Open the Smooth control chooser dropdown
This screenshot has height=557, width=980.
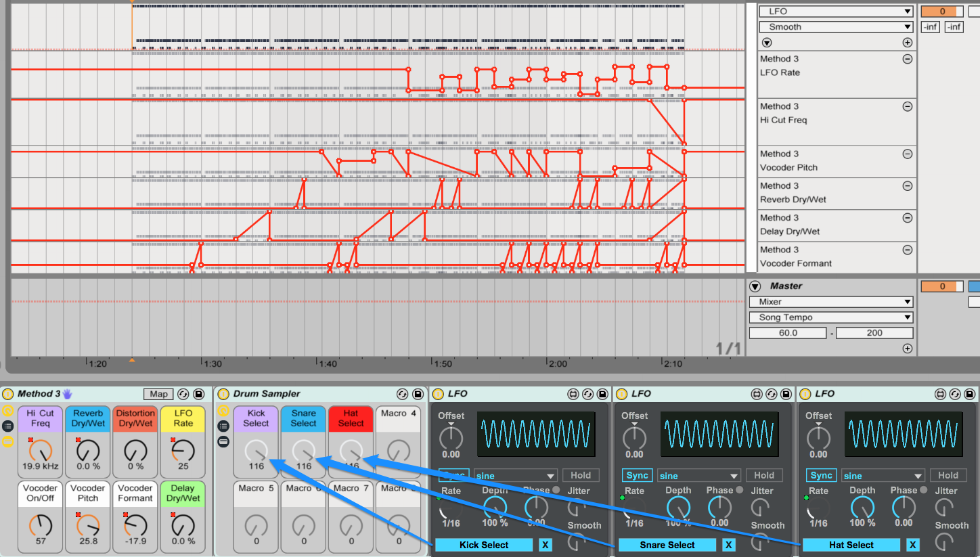[836, 27]
